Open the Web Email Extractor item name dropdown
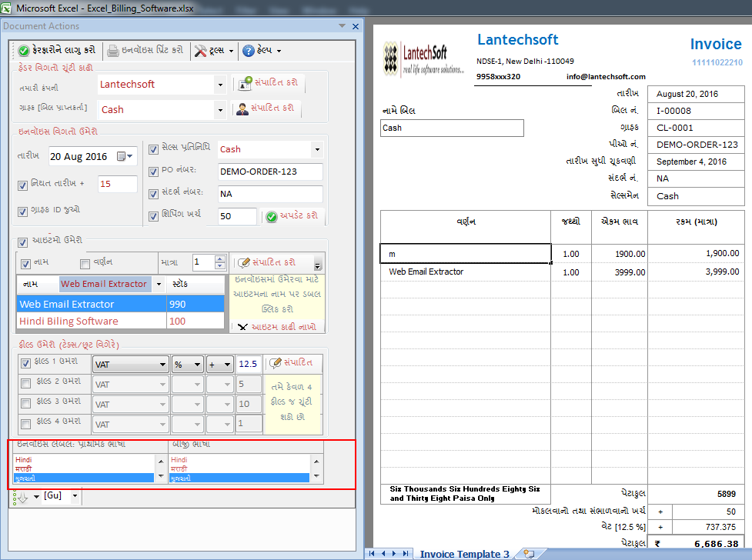This screenshot has width=752, height=560. [x=159, y=285]
